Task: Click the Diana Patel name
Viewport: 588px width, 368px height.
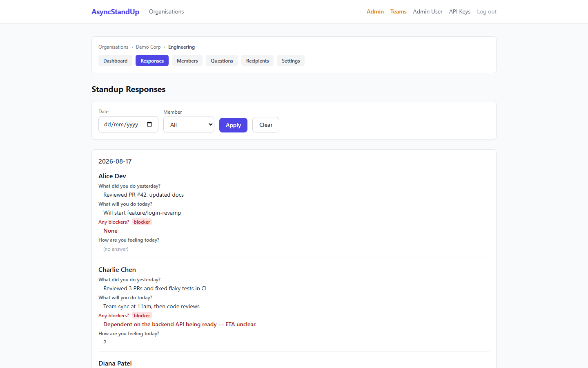Action: [115, 364]
